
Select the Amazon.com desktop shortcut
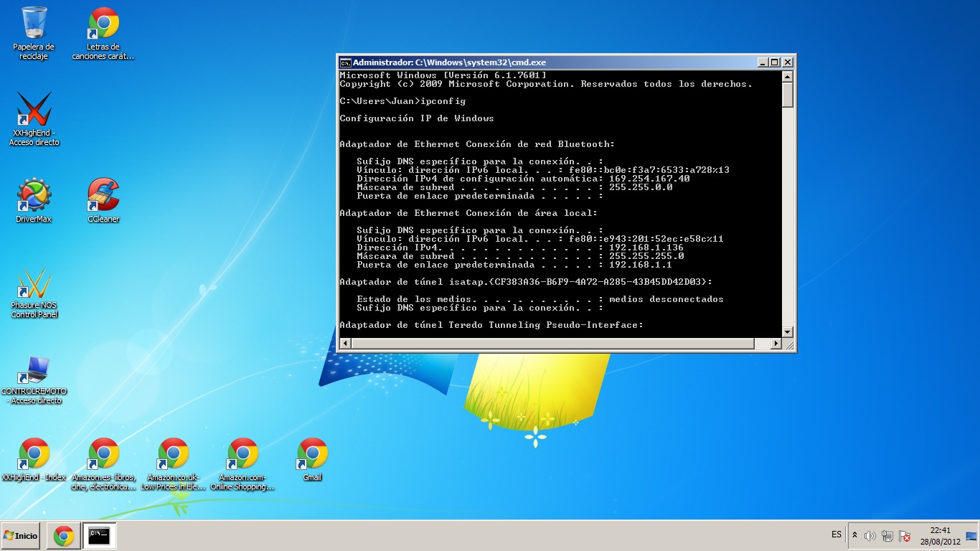[242, 463]
